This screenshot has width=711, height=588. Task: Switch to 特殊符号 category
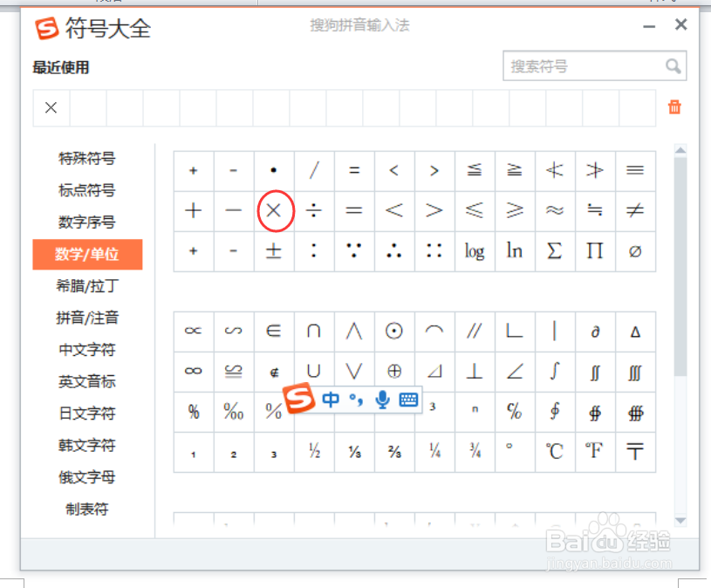click(86, 158)
